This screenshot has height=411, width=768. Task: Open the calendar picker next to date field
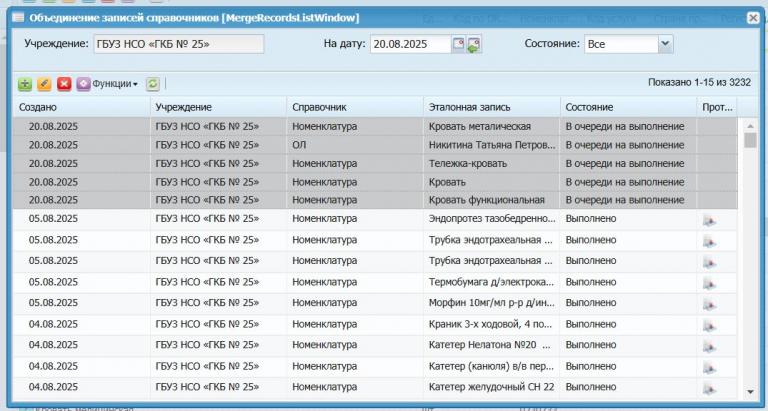click(x=458, y=44)
